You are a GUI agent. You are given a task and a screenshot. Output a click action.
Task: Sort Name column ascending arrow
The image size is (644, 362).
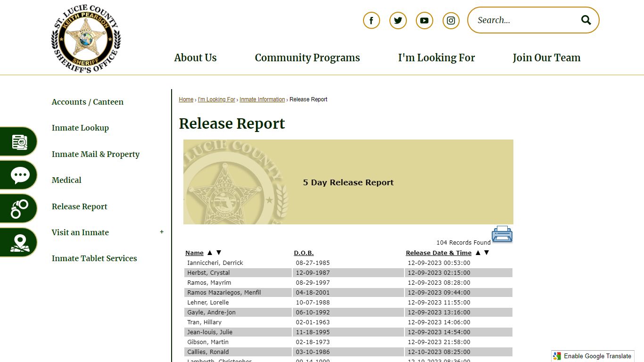[210, 253]
